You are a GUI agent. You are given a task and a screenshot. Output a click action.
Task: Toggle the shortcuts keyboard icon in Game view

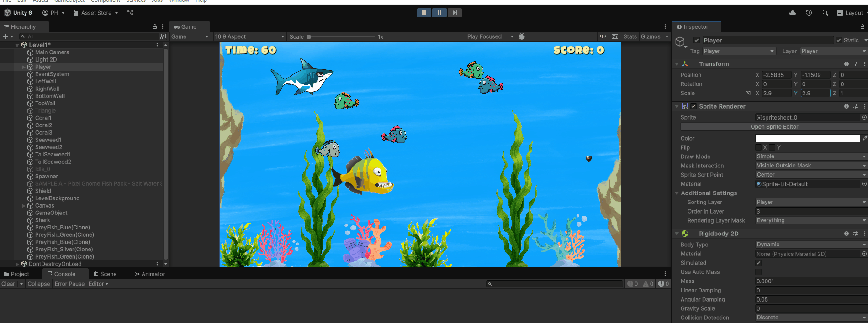[615, 36]
